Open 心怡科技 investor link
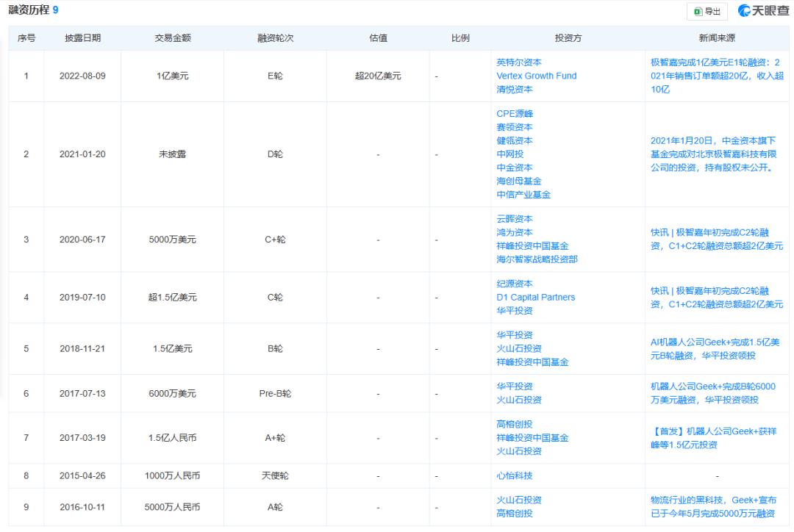Screen dimensions: 794x532 click(x=514, y=476)
